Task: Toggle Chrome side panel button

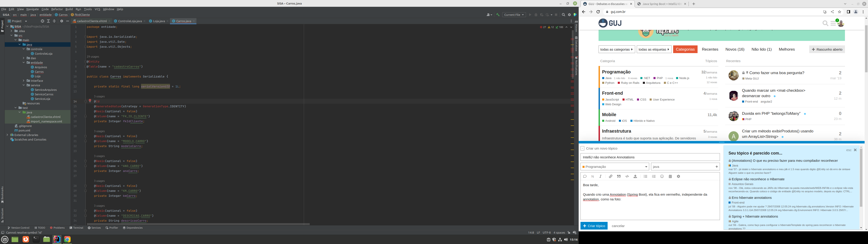Action: point(848,12)
